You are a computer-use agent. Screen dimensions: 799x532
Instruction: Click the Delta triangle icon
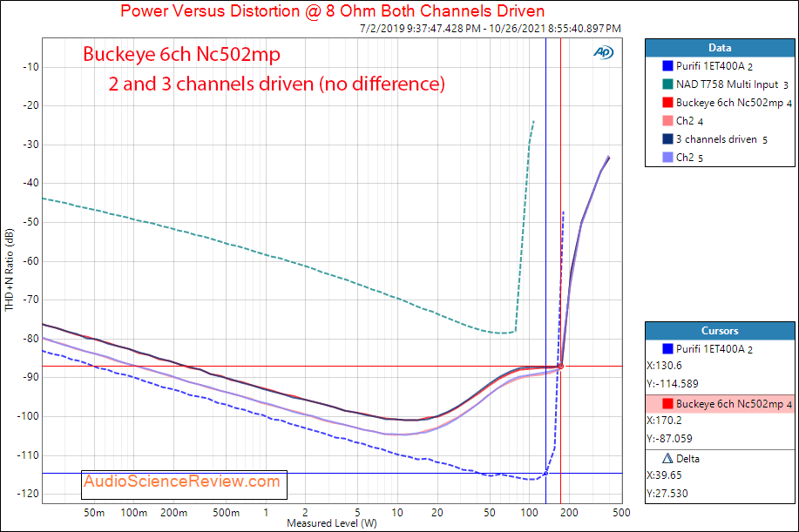(x=667, y=458)
